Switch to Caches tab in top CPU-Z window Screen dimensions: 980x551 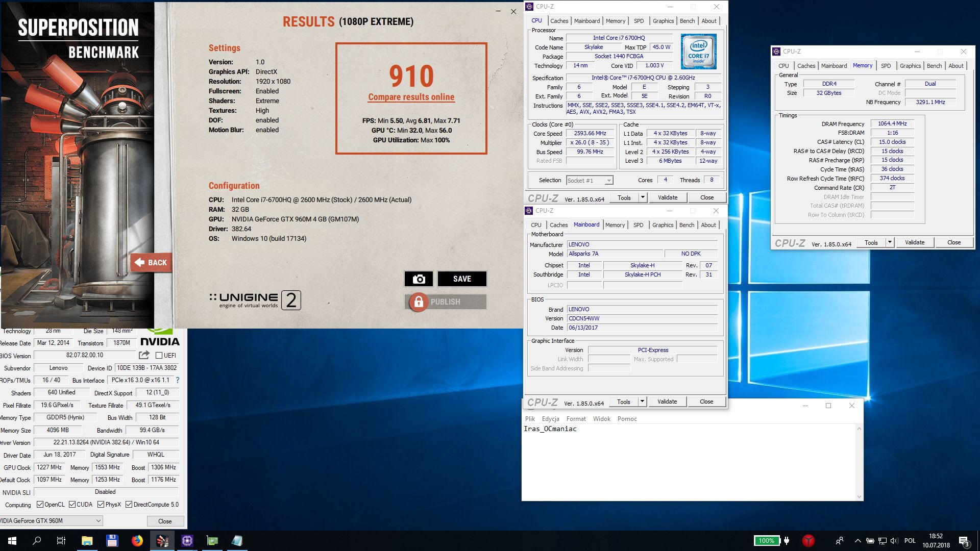pos(559,21)
